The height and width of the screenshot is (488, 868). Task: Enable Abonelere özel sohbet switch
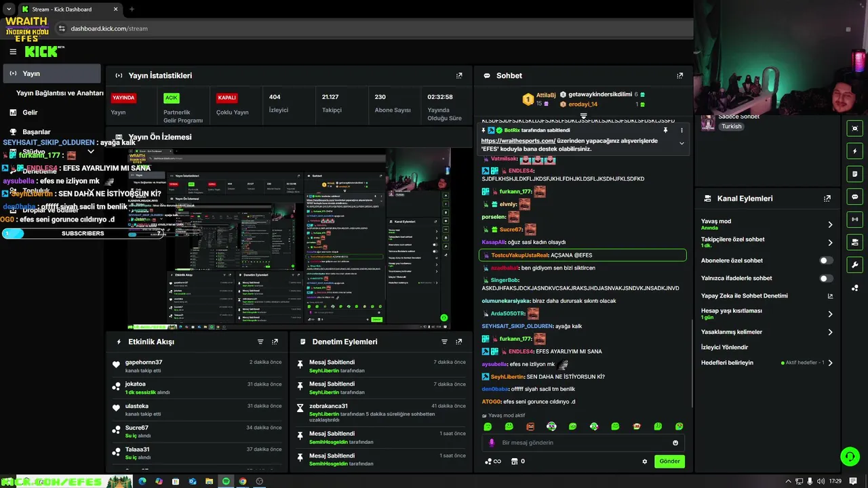pyautogui.click(x=825, y=260)
